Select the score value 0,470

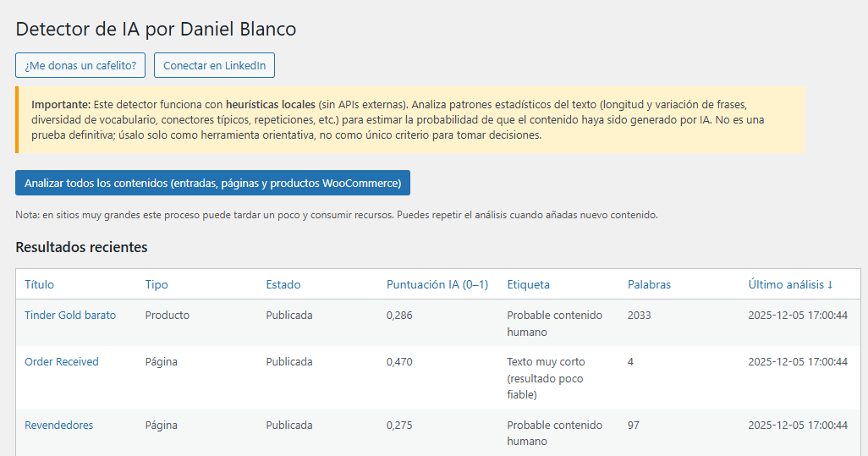399,361
